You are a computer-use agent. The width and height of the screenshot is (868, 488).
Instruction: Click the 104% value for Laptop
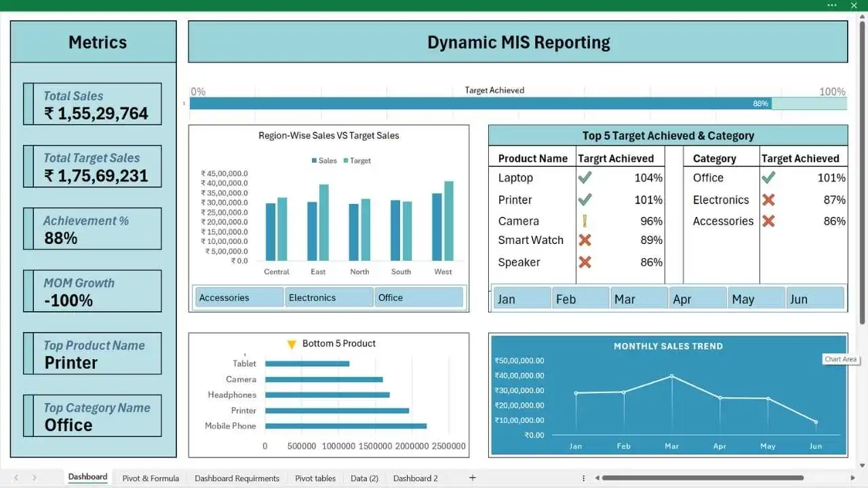pyautogui.click(x=648, y=178)
